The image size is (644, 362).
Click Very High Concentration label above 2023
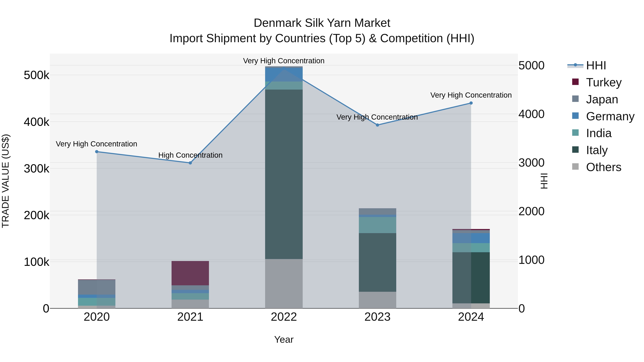(377, 117)
